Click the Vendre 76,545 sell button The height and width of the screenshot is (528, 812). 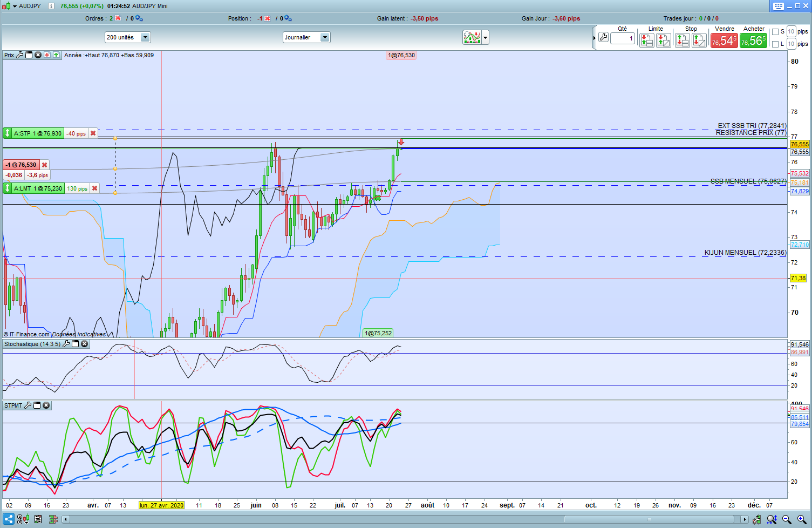[x=724, y=40]
